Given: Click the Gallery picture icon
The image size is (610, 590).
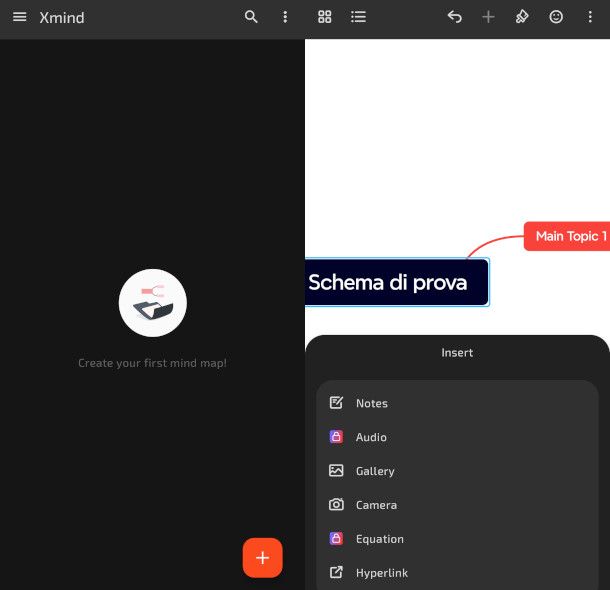Looking at the screenshot, I should pyautogui.click(x=336, y=471).
